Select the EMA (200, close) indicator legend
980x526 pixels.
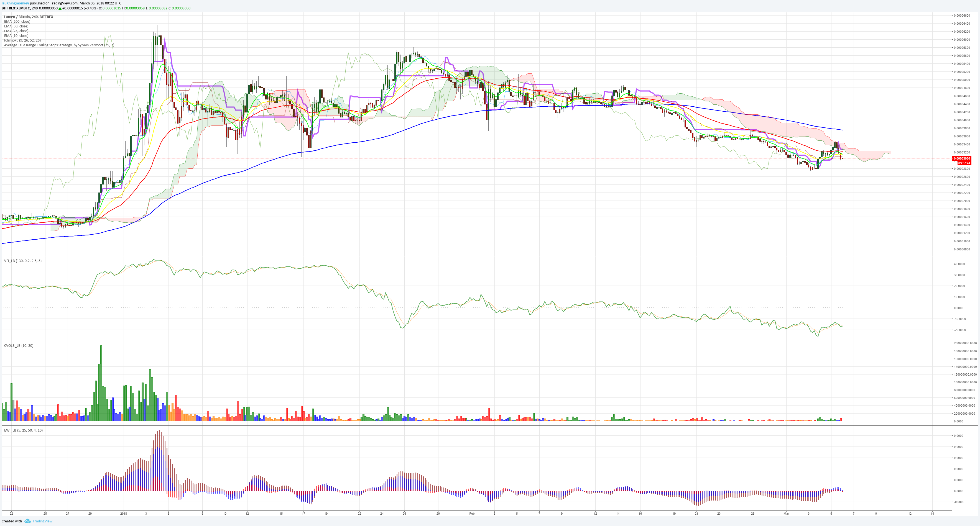pyautogui.click(x=17, y=22)
